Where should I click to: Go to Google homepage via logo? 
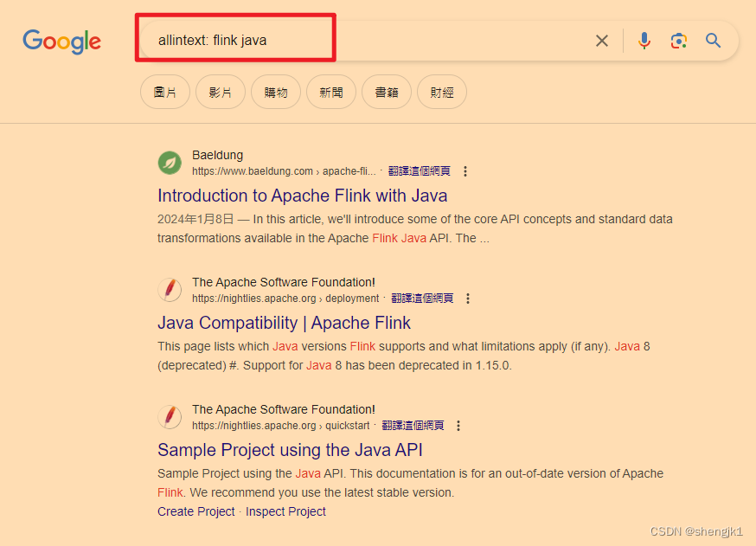tap(61, 42)
